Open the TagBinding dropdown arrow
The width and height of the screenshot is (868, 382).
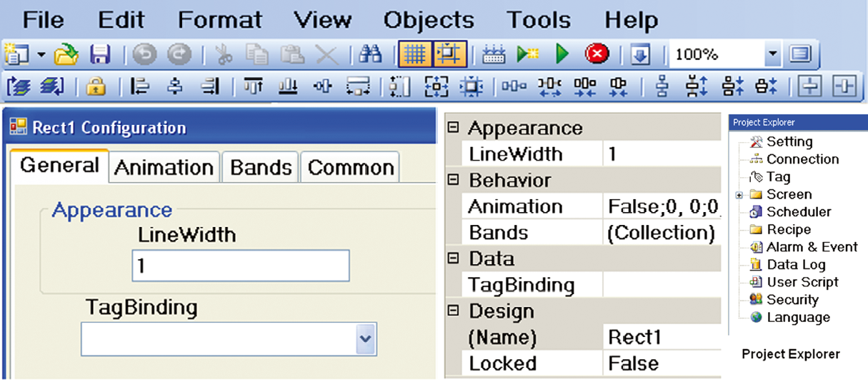coord(366,339)
